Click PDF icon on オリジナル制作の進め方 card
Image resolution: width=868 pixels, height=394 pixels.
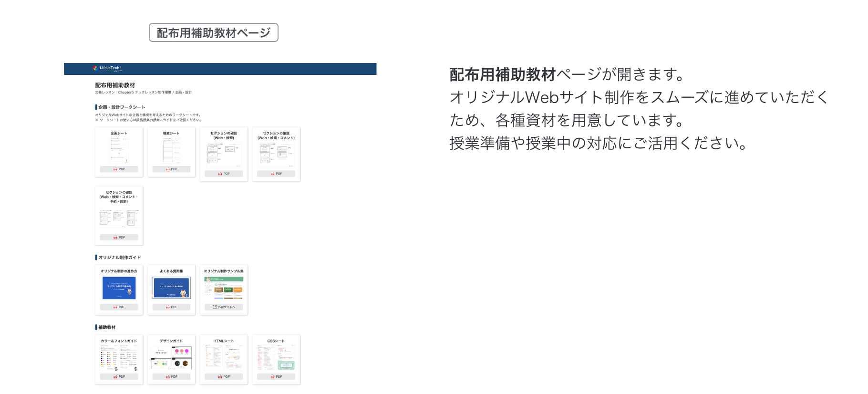115,307
